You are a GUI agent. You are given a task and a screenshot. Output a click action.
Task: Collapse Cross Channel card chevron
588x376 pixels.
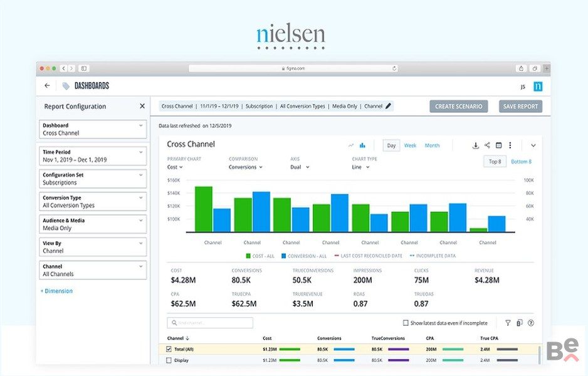coord(533,145)
